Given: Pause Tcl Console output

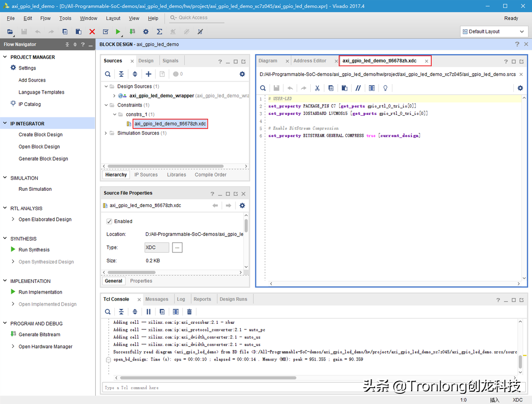Looking at the screenshot, I should [x=149, y=312].
